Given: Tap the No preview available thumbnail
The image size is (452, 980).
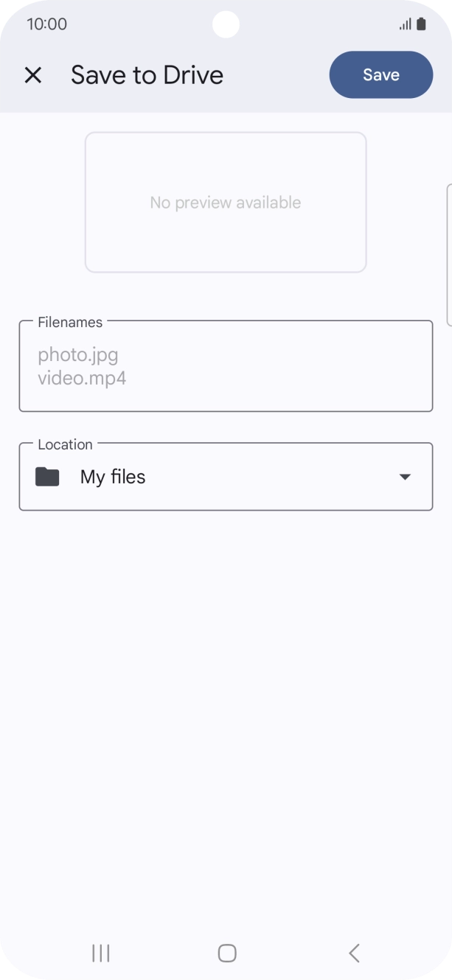Looking at the screenshot, I should [226, 203].
